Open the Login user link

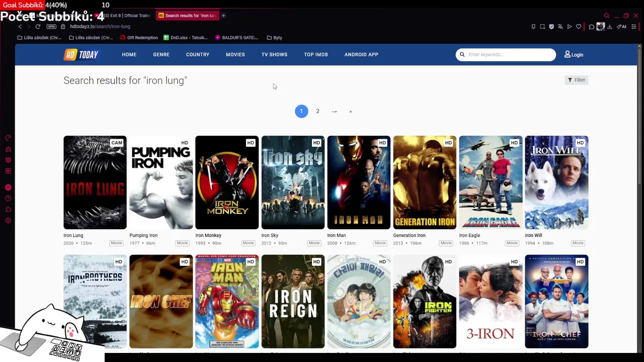click(x=574, y=54)
